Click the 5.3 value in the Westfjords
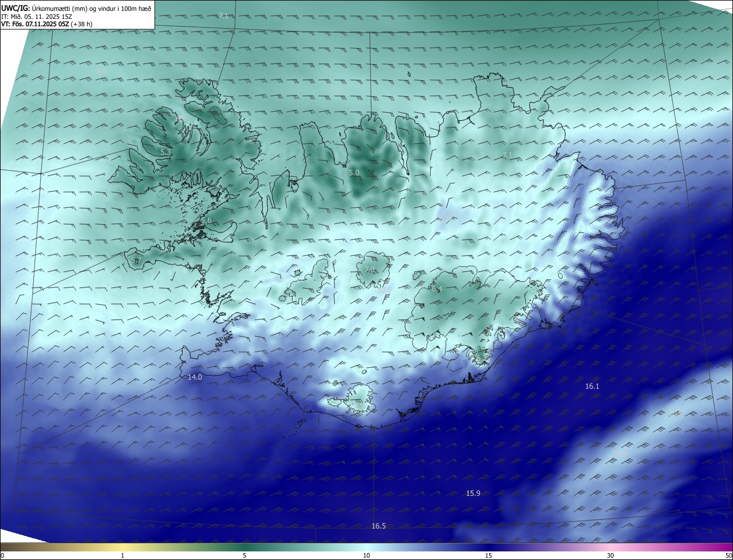The height and width of the screenshot is (560, 733). (x=165, y=152)
